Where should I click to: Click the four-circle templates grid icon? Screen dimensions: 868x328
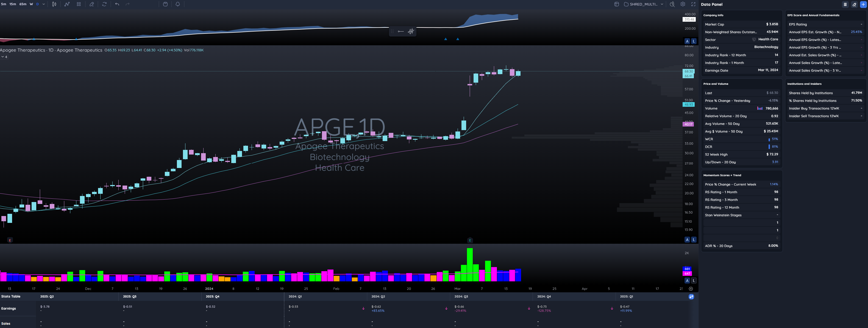tap(79, 4)
